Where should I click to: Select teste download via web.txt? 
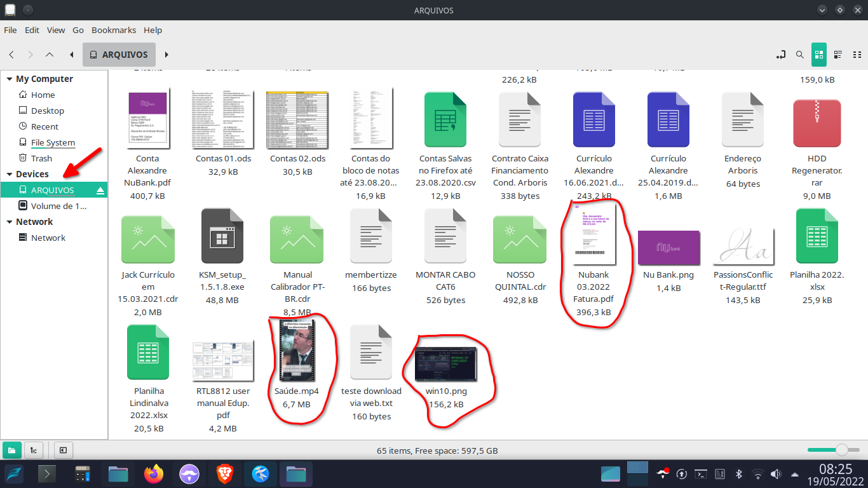pyautogui.click(x=371, y=373)
